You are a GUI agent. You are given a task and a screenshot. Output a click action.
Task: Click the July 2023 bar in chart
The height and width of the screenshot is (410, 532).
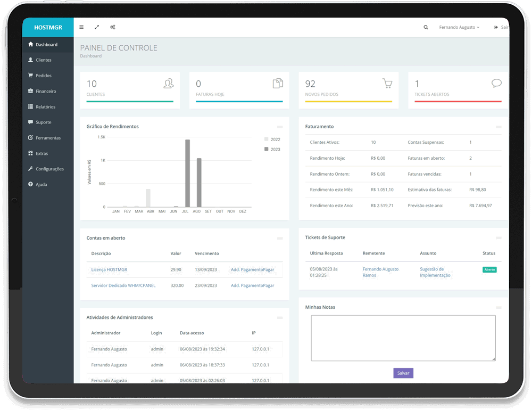pyautogui.click(x=187, y=173)
